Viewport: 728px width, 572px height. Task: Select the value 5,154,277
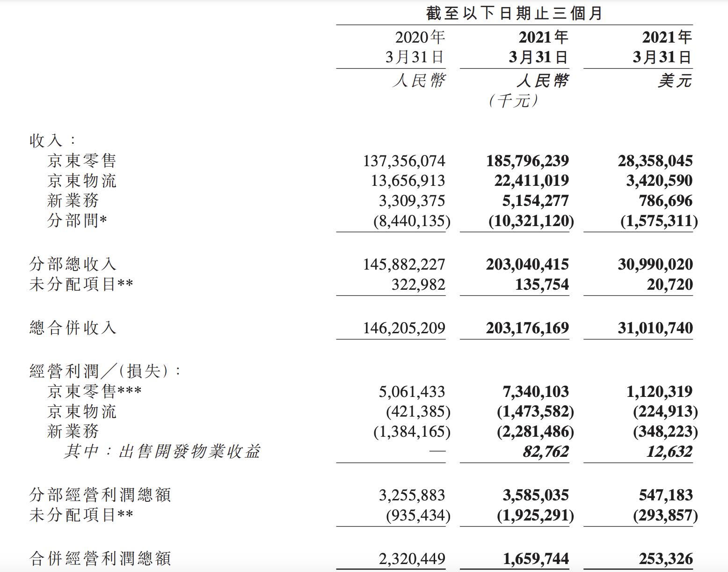(536, 201)
